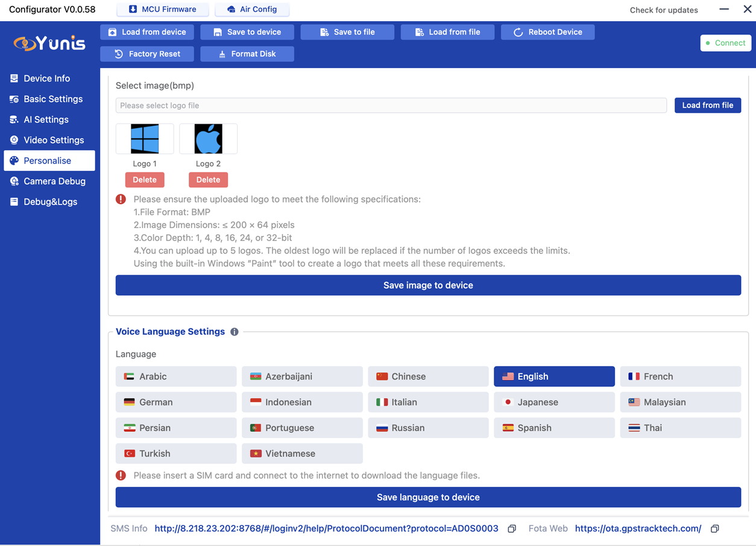The height and width of the screenshot is (546, 756).
Task: Click Reboot Device in the toolbar
Action: point(547,32)
